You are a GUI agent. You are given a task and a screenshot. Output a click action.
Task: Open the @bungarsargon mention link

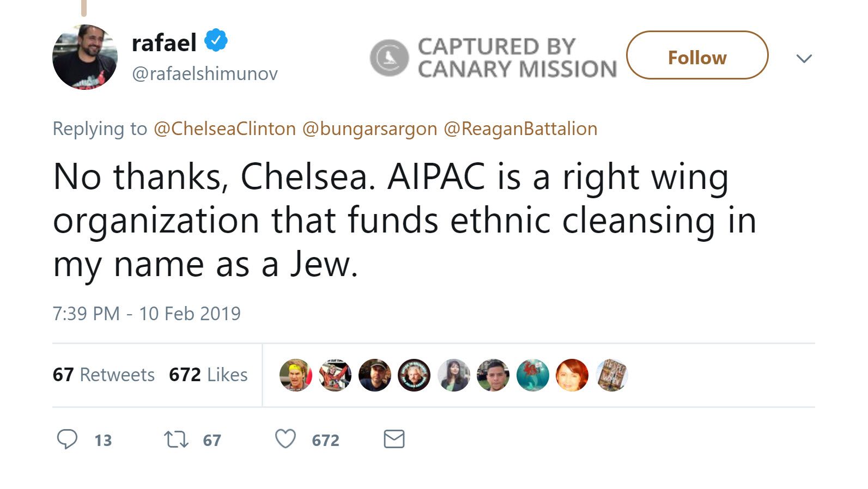pyautogui.click(x=369, y=129)
